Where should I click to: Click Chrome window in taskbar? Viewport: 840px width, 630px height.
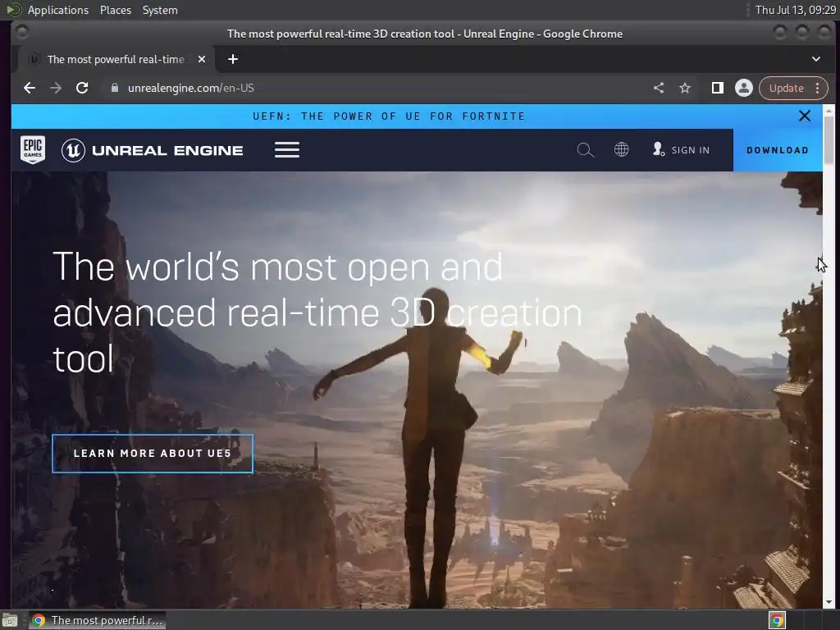[x=97, y=620]
